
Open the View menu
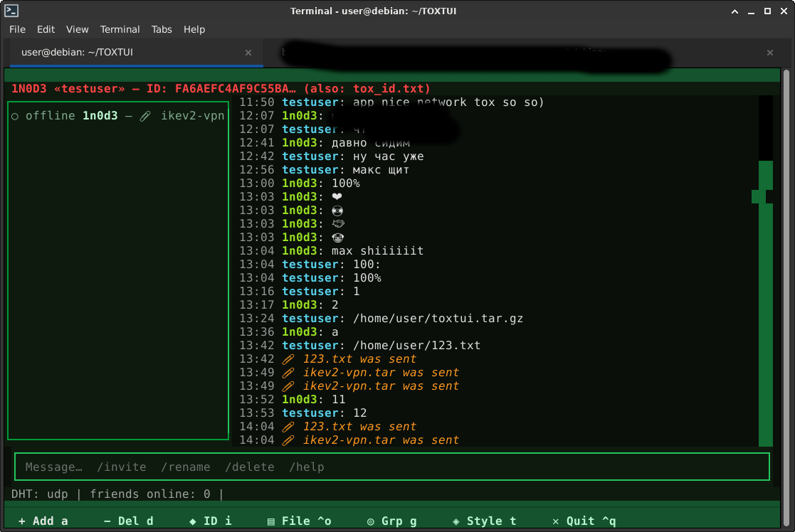(77, 29)
